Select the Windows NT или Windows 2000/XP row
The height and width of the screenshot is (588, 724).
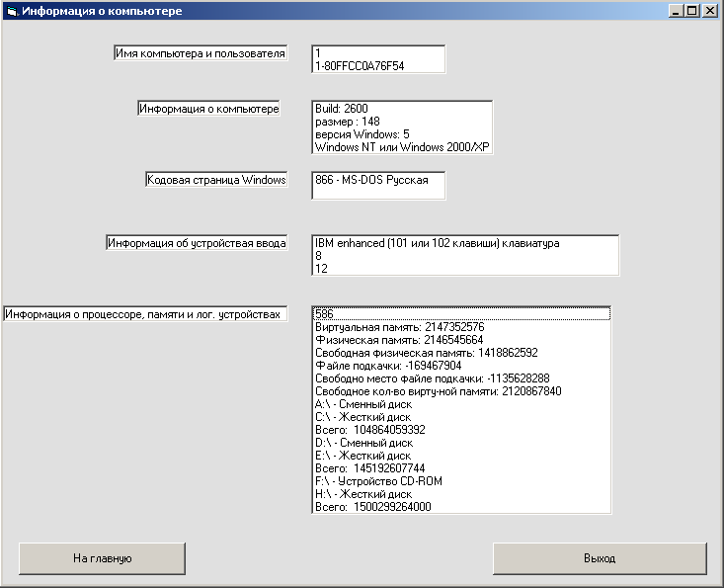tap(402, 147)
